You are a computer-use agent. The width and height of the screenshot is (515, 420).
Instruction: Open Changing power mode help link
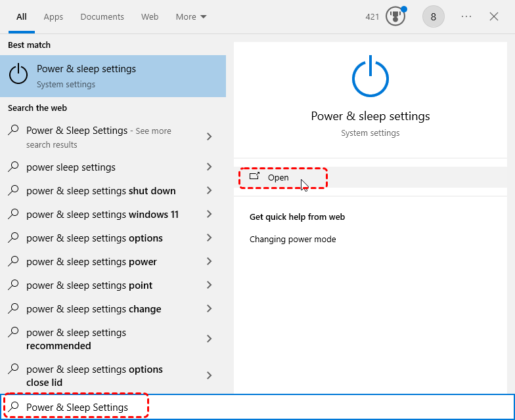(293, 239)
